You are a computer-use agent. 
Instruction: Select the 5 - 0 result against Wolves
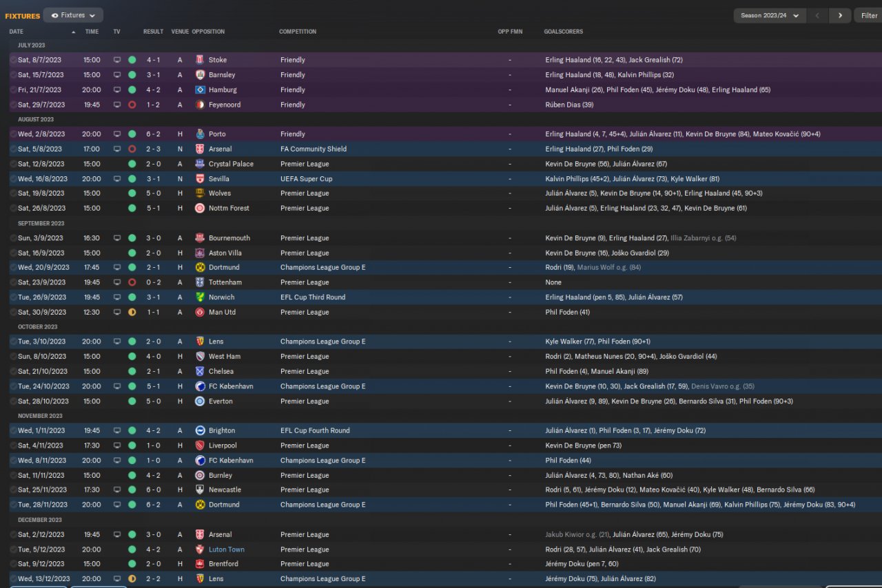[x=154, y=193]
